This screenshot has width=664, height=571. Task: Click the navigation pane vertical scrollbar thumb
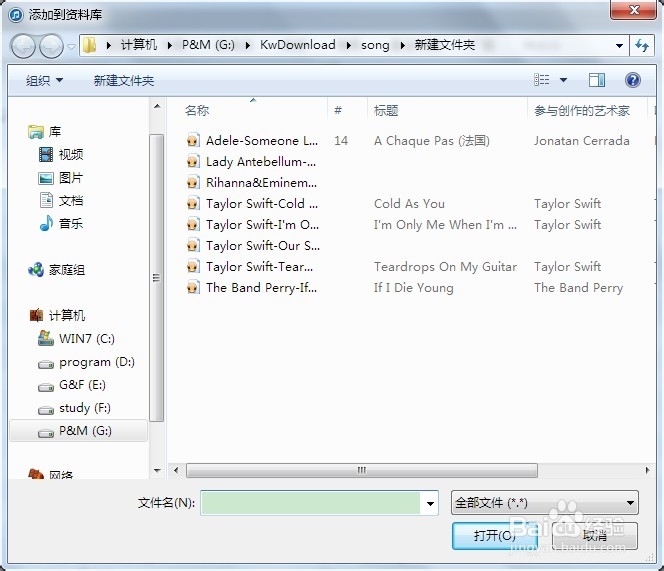157,278
